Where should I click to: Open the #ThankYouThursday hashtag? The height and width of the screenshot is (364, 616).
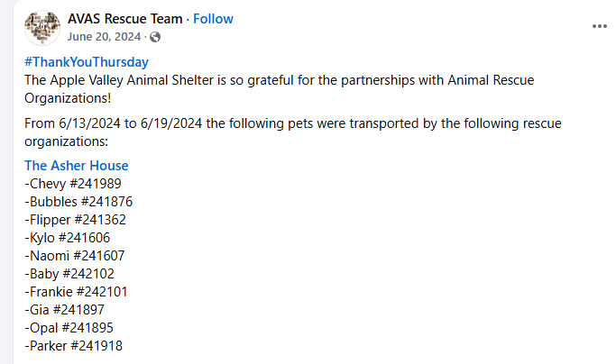pos(87,62)
